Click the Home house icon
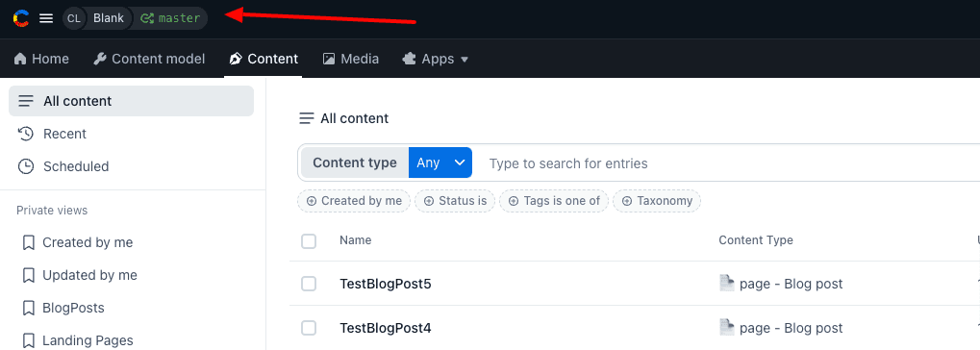The height and width of the screenshot is (350, 980). (20, 59)
